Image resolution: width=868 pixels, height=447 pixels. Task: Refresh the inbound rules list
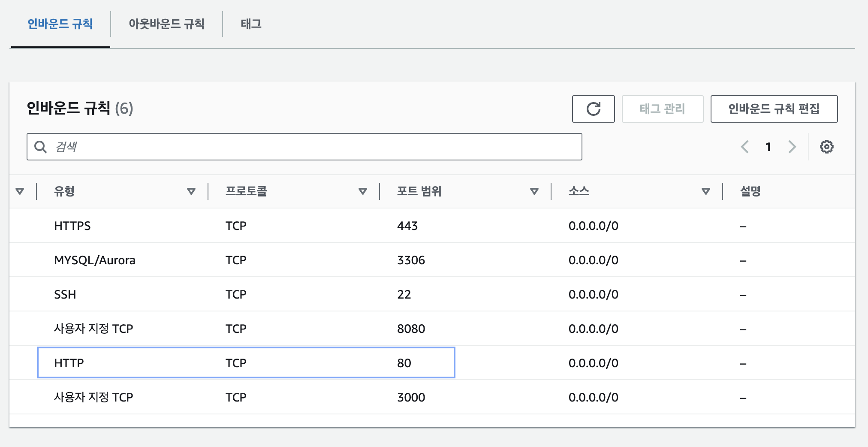coord(594,109)
